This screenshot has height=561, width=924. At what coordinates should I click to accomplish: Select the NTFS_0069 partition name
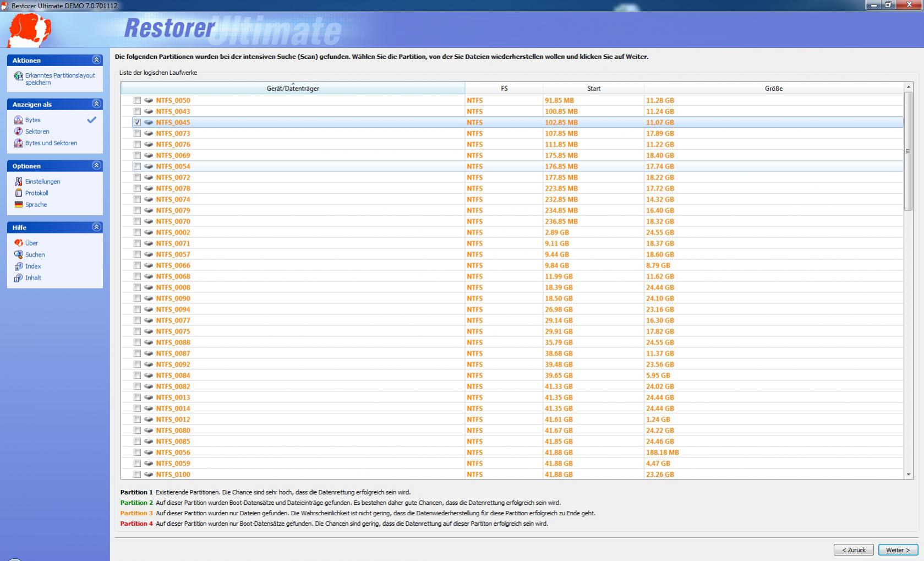coord(173,155)
